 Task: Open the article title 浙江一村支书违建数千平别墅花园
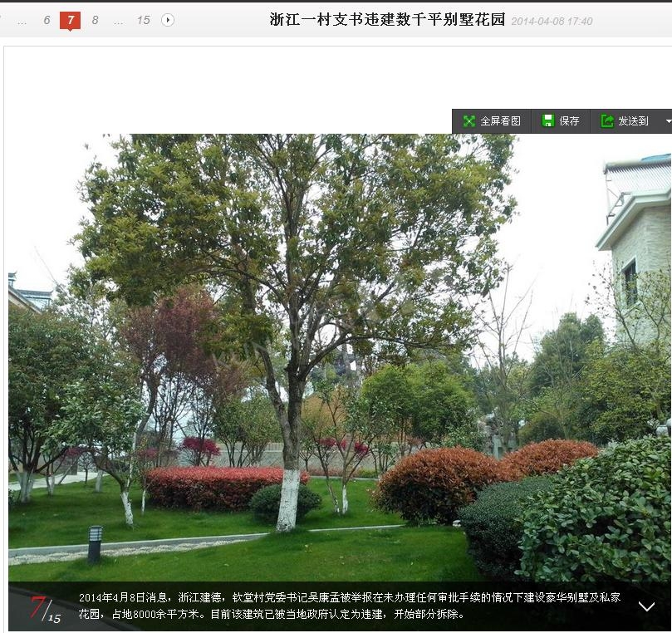tap(387, 20)
